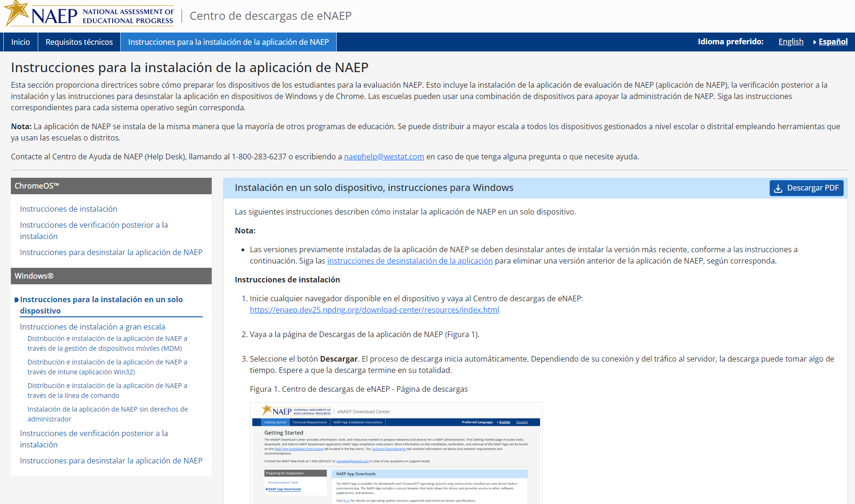Select Español as preferred language

coord(833,41)
